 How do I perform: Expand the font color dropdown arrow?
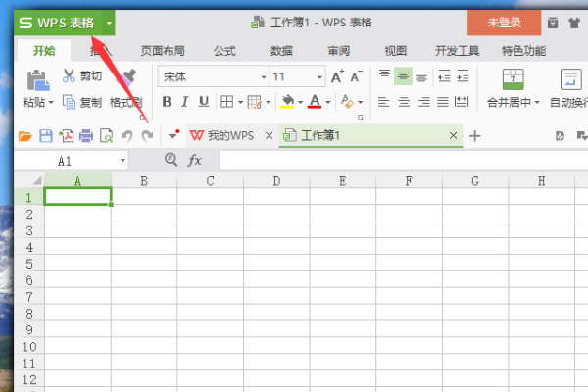pos(328,102)
